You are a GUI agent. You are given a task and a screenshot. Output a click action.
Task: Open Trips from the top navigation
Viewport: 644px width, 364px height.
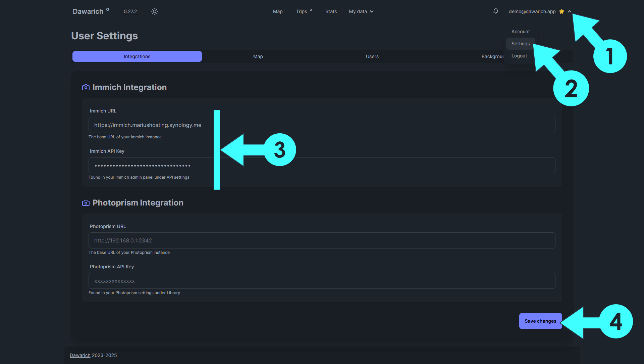[x=304, y=11]
